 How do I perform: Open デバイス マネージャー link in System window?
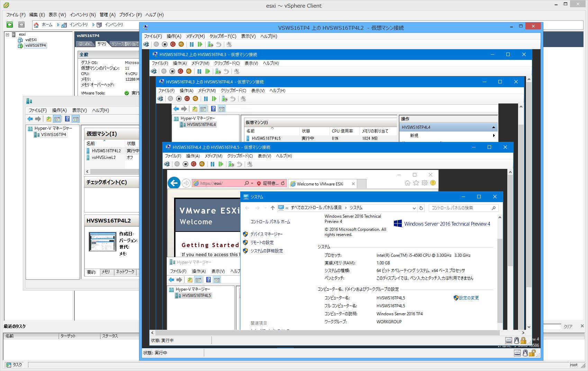pos(266,234)
